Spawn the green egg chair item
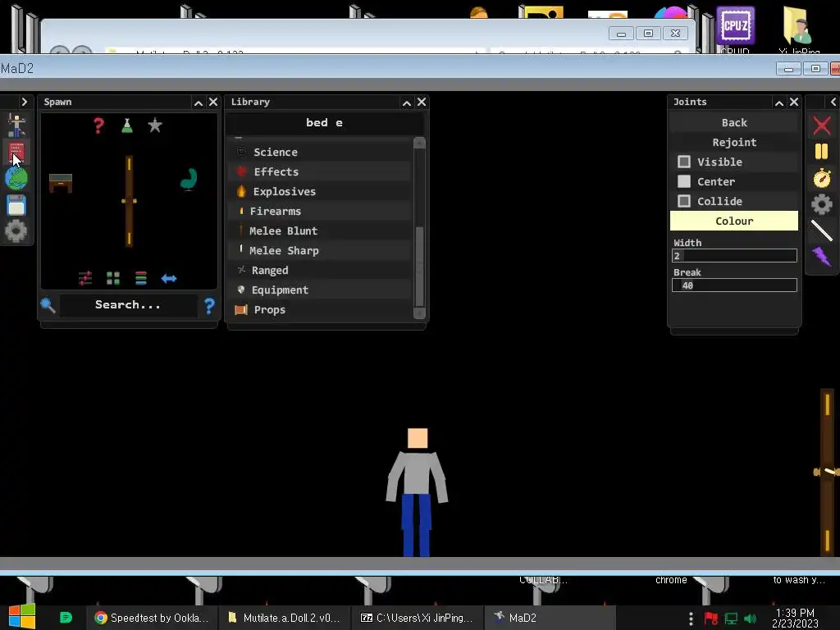 (188, 180)
